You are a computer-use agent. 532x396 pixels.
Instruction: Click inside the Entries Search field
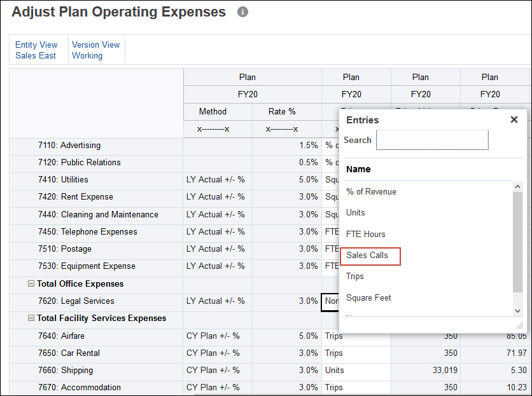pos(432,140)
